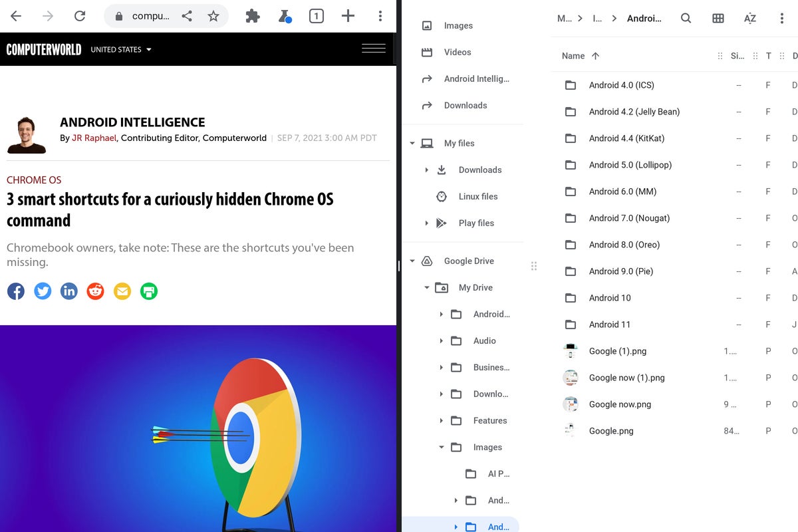Share article on Reddit
The image size is (798, 532).
click(96, 291)
